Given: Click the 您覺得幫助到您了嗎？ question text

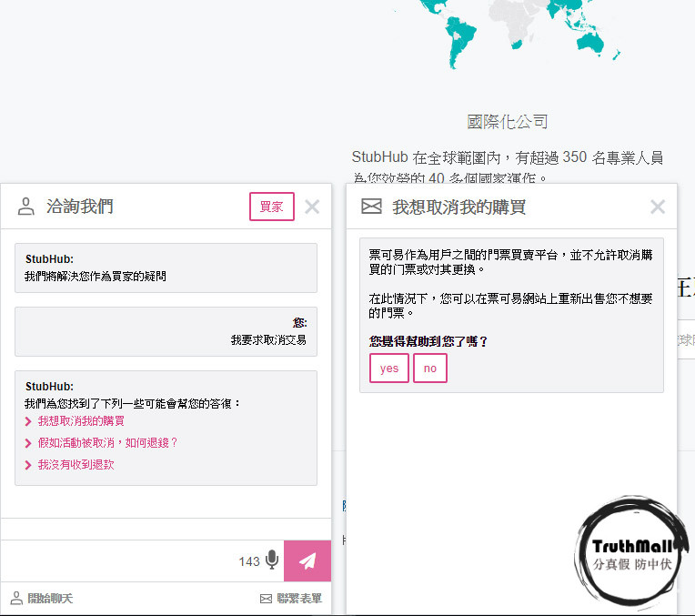Looking at the screenshot, I should [428, 341].
